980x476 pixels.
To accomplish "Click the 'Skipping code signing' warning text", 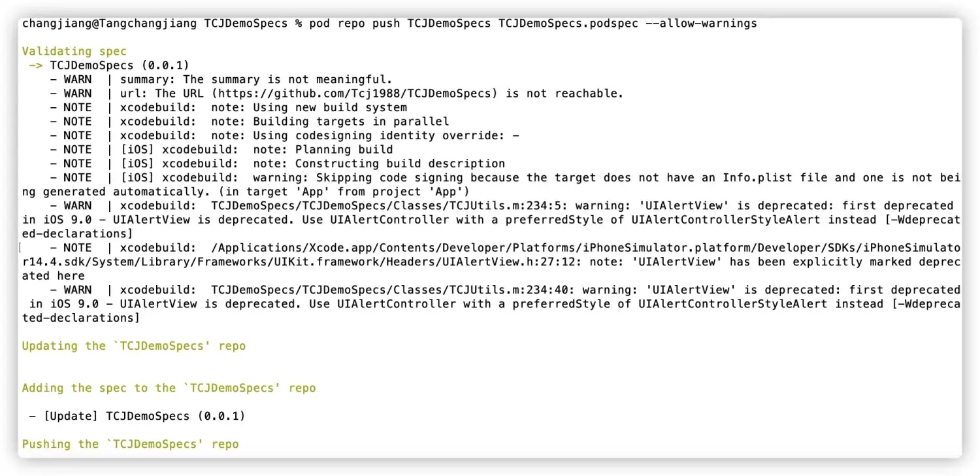I will [x=385, y=178].
